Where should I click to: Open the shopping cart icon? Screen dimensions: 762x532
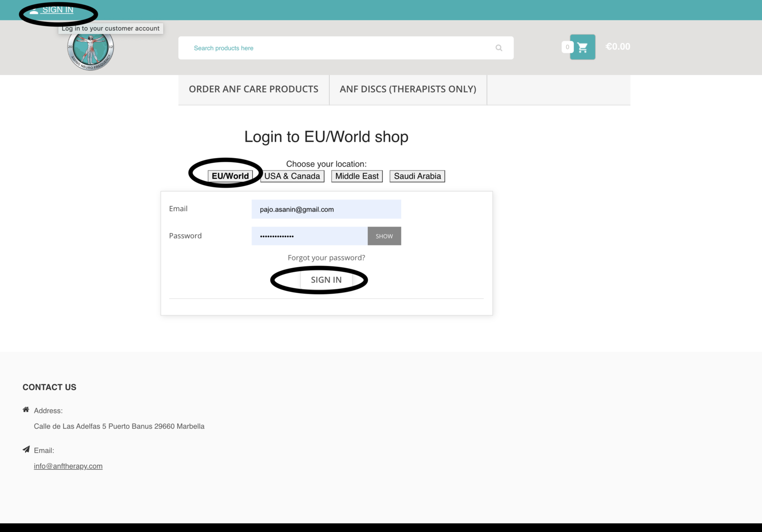click(582, 47)
